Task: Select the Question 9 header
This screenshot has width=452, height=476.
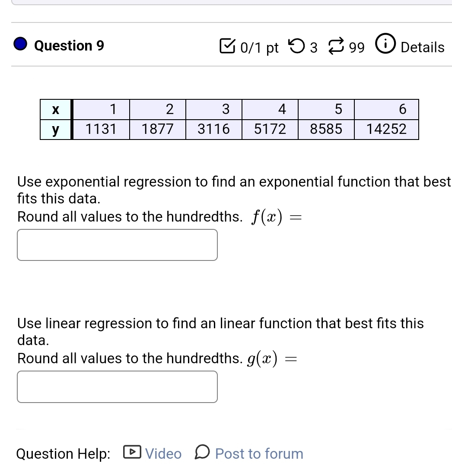Action: [69, 46]
